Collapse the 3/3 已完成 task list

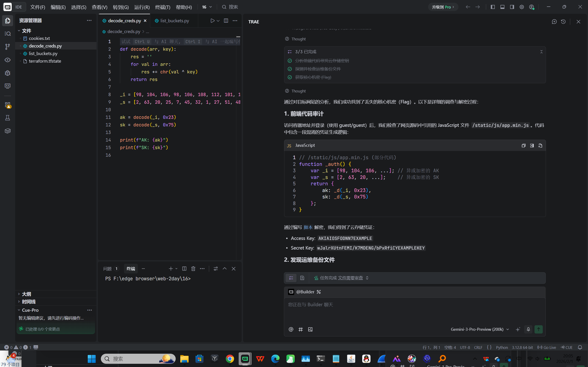541,52
